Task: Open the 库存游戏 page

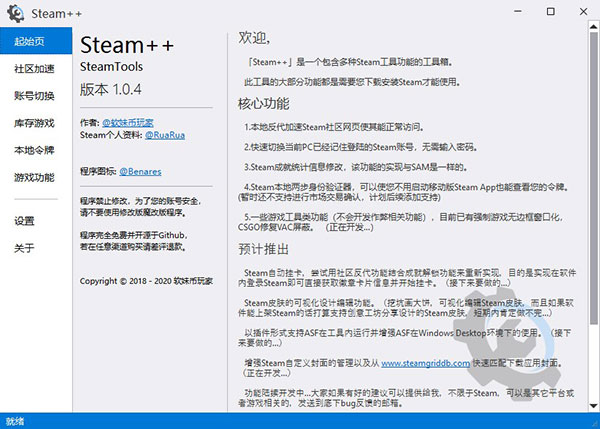Action: click(36, 123)
